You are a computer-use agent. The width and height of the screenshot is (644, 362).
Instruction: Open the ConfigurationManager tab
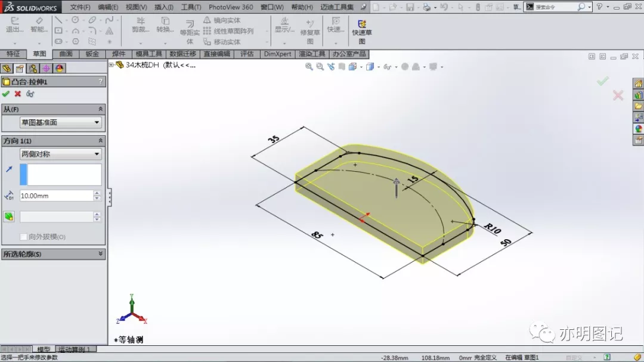(33, 68)
